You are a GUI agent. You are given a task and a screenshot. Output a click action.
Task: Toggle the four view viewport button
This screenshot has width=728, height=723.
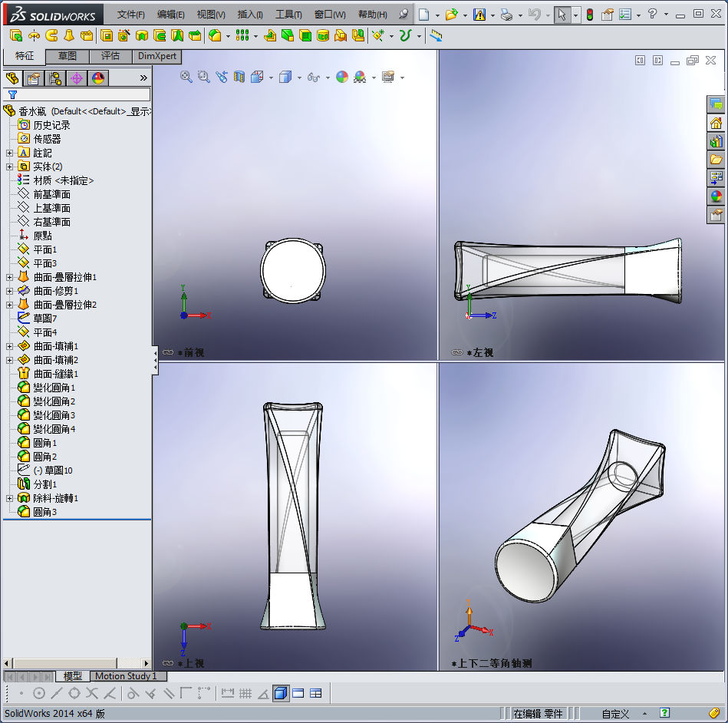pyautogui.click(x=316, y=693)
